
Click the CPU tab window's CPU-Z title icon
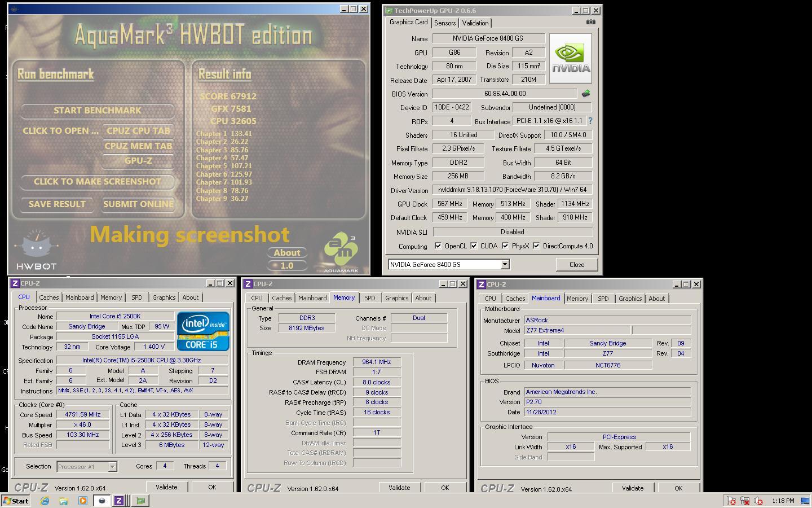pyautogui.click(x=15, y=283)
